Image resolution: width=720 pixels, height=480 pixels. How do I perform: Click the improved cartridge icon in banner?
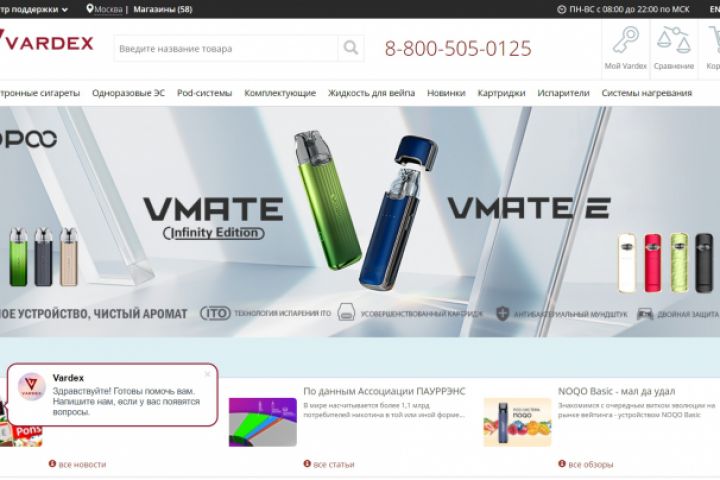coord(346,312)
